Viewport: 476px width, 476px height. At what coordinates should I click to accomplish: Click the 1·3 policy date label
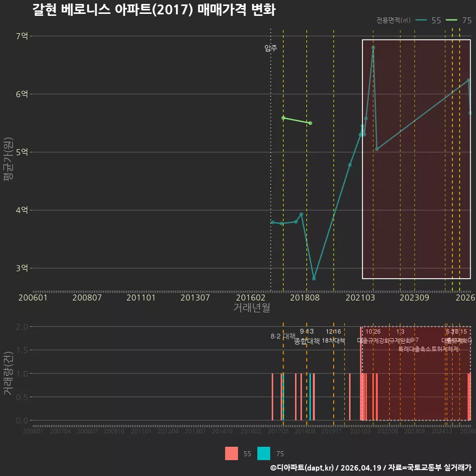tap(400, 332)
